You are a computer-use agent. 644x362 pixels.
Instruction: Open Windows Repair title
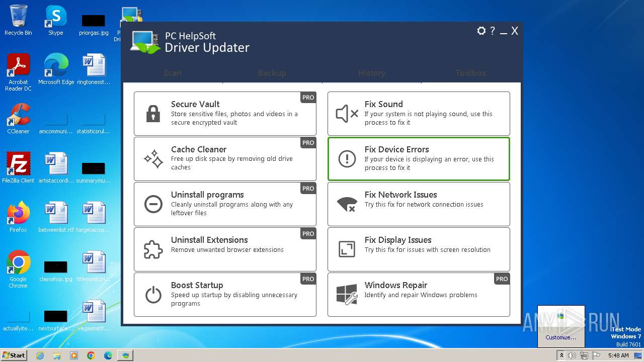[396, 285]
